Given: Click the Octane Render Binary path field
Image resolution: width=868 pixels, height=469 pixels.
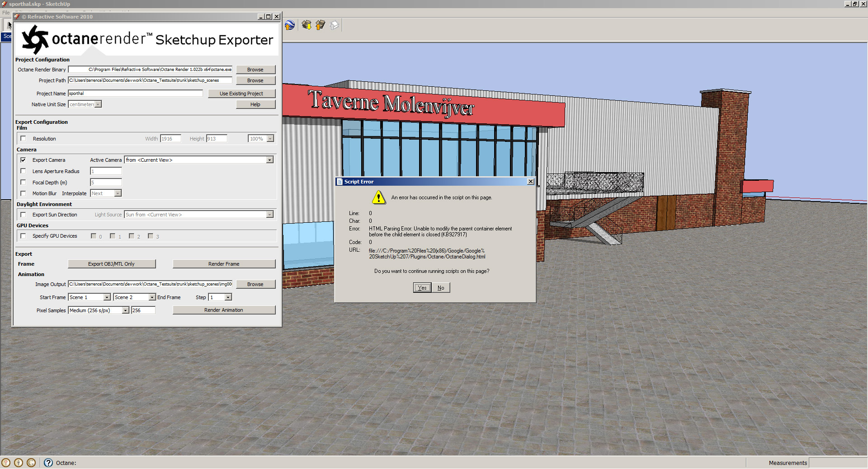Looking at the screenshot, I should click(x=150, y=70).
